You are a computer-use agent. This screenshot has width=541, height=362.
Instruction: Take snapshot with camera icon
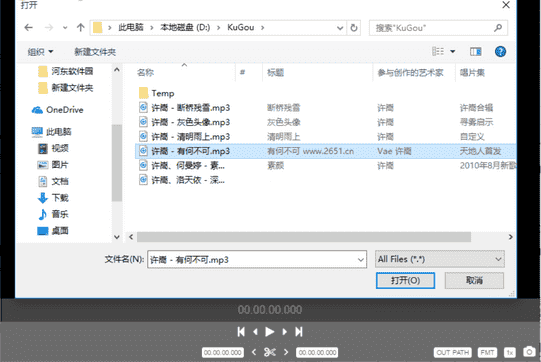pyautogui.click(x=529, y=352)
